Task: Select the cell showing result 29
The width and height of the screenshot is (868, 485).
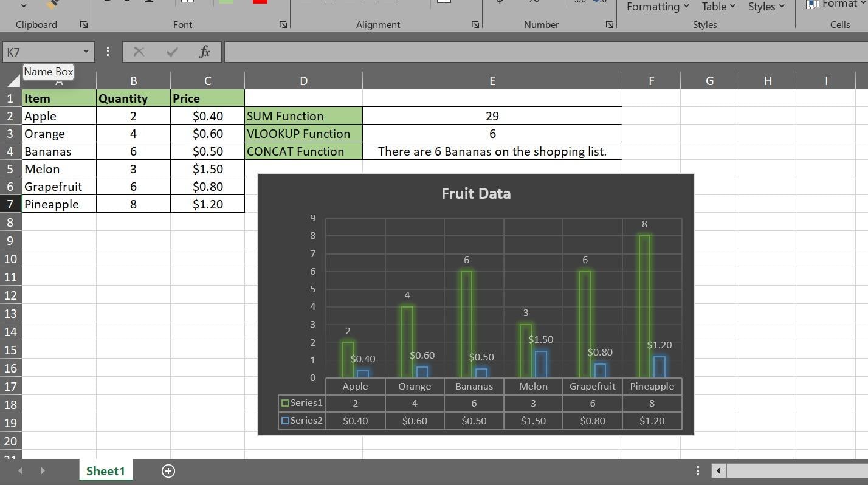Action: 492,116
